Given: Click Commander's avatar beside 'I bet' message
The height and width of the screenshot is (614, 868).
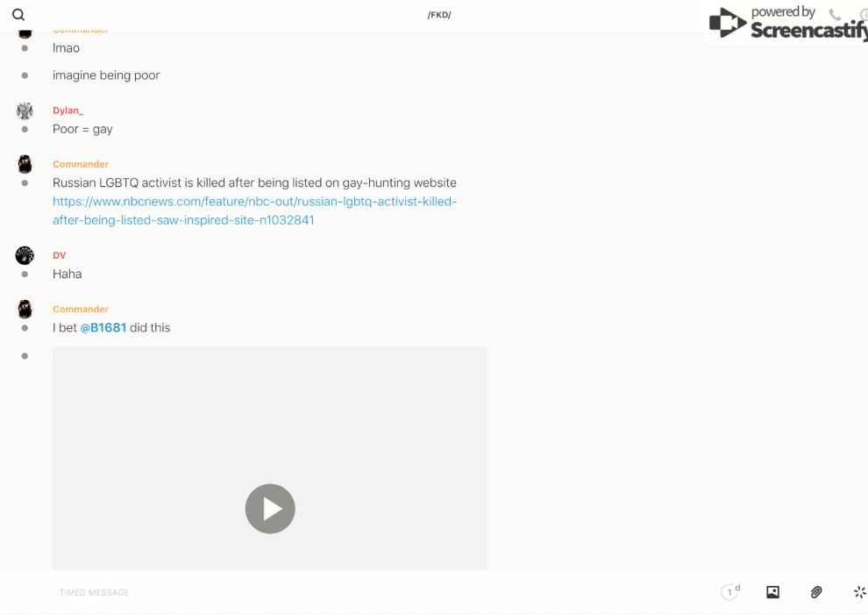Looking at the screenshot, I should click(x=25, y=309).
